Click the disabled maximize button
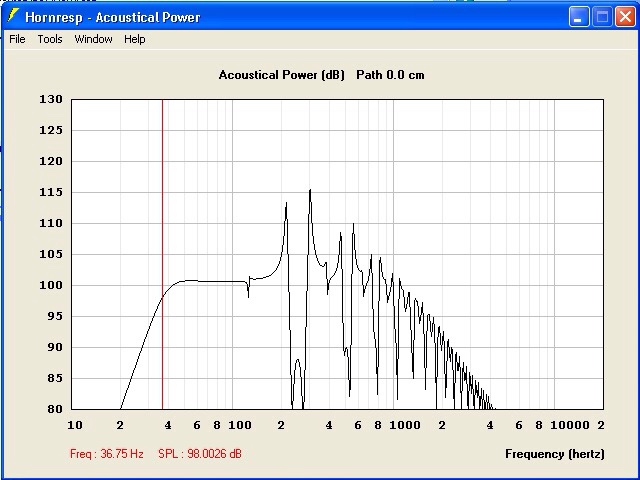The image size is (640, 480). tap(602, 17)
